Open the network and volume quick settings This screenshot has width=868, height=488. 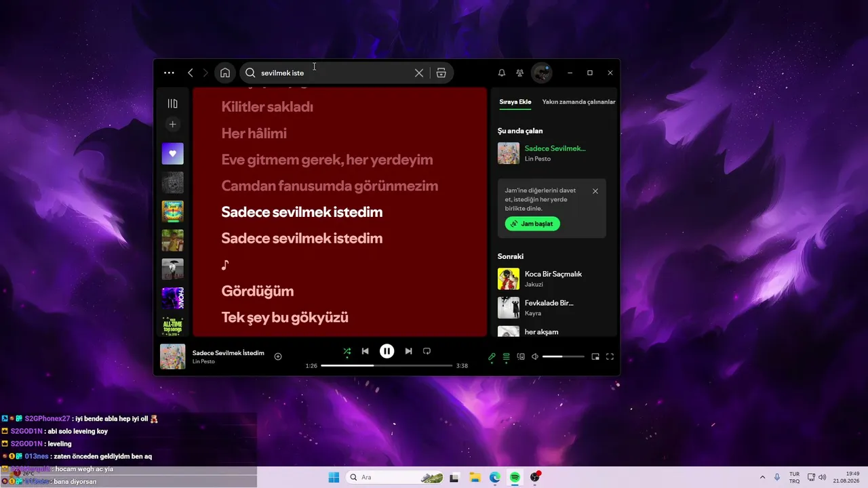point(817,477)
